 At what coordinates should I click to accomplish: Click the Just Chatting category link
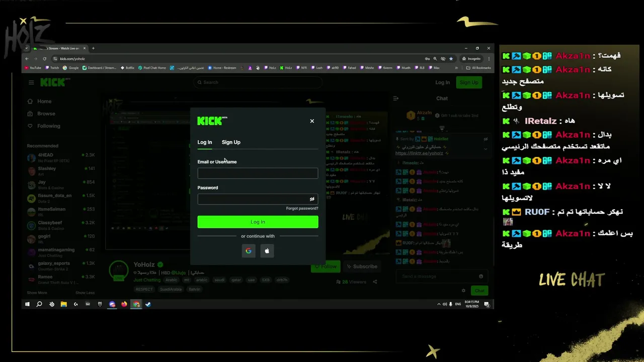click(147, 280)
